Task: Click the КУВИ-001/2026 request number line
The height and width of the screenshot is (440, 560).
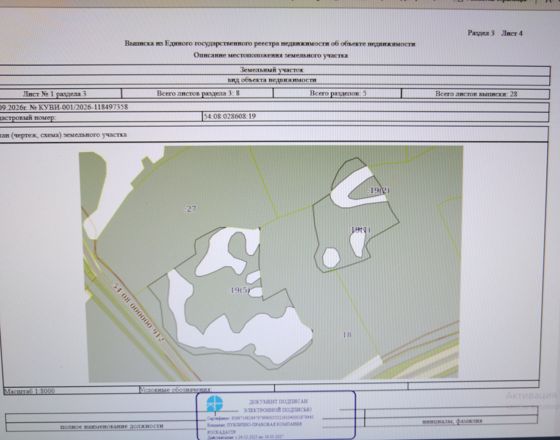Action: point(64,107)
